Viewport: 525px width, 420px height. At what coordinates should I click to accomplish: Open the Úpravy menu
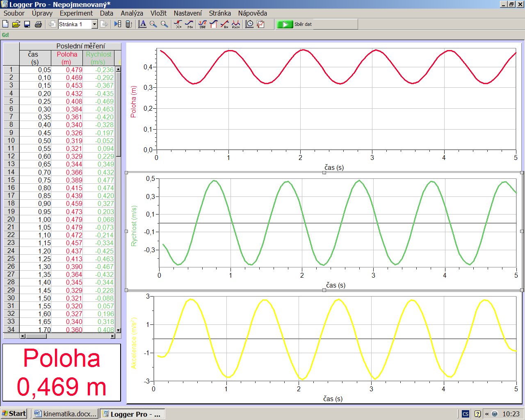point(42,13)
